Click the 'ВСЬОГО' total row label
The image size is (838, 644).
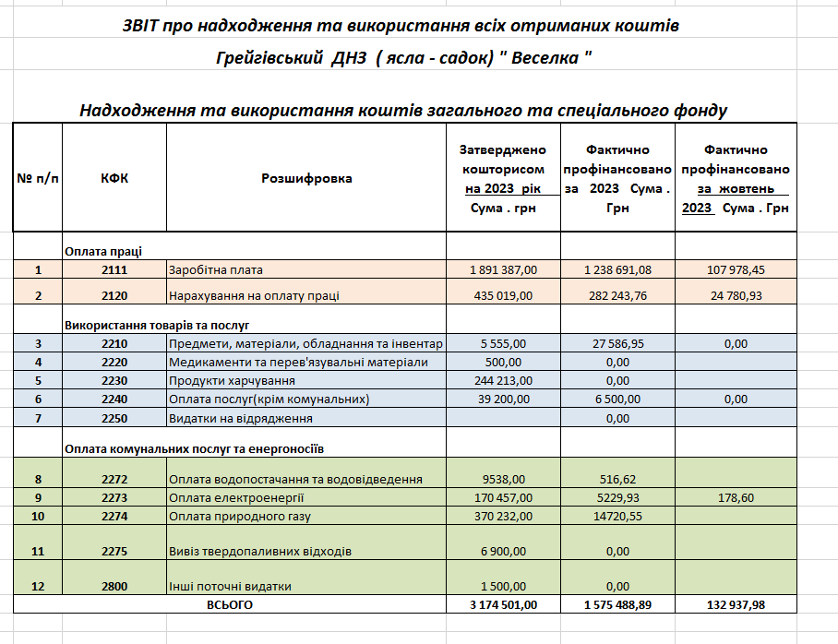[x=230, y=605]
